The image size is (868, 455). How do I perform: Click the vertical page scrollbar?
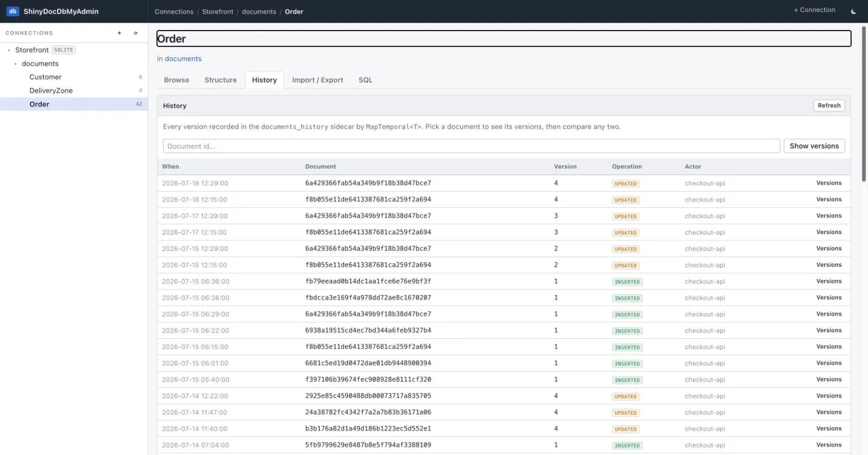[x=864, y=104]
